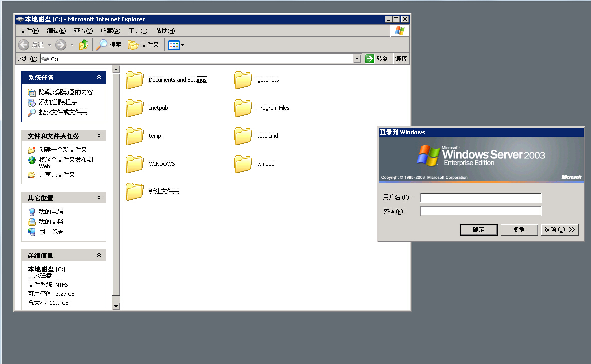Open 我的文档 in other places
The height and width of the screenshot is (364, 591).
click(51, 222)
